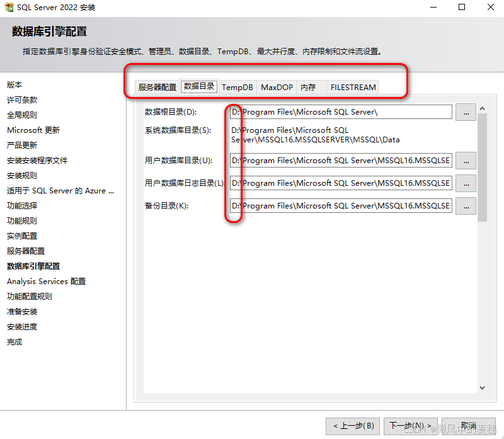504x439 pixels.
Task: Open the MaxDOP tab
Action: [277, 87]
